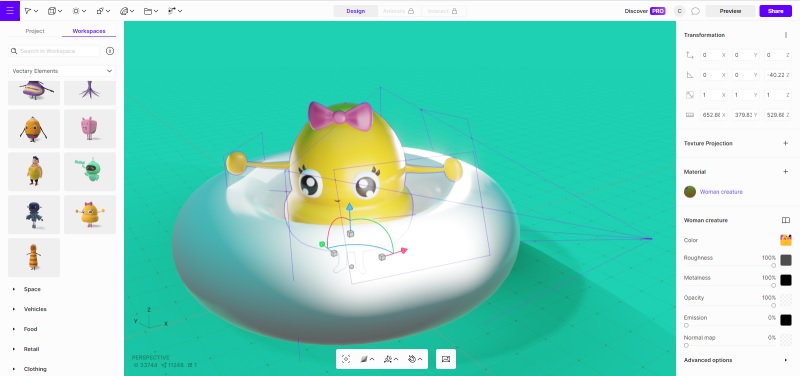Open the 3D cube primitives tool

[52, 11]
